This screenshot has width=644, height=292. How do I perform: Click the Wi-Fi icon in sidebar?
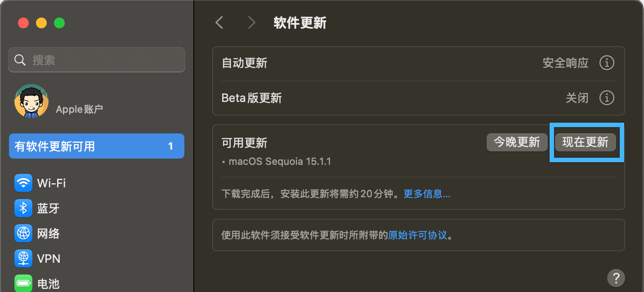23,183
